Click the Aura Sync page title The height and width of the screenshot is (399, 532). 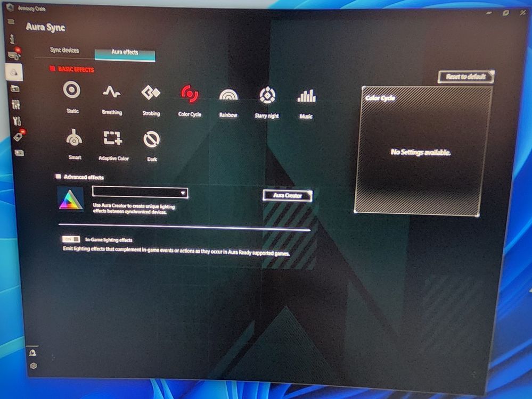[x=45, y=27]
